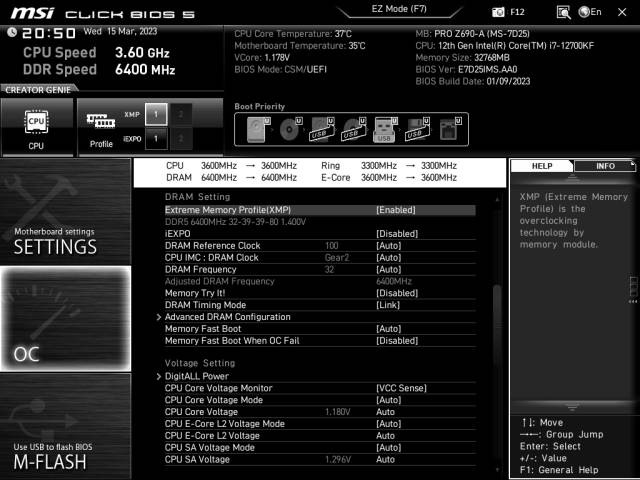
Task: Select CPU Core Voltage Auto field
Action: (x=385, y=411)
